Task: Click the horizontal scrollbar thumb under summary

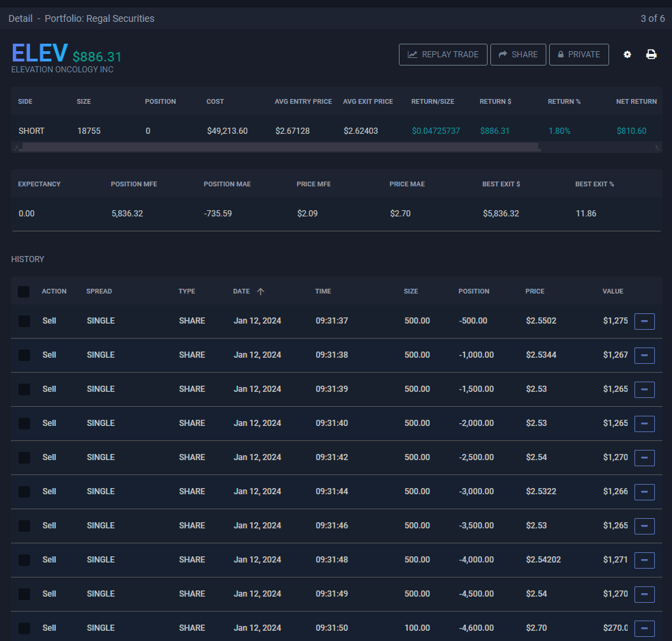Action: (x=281, y=147)
